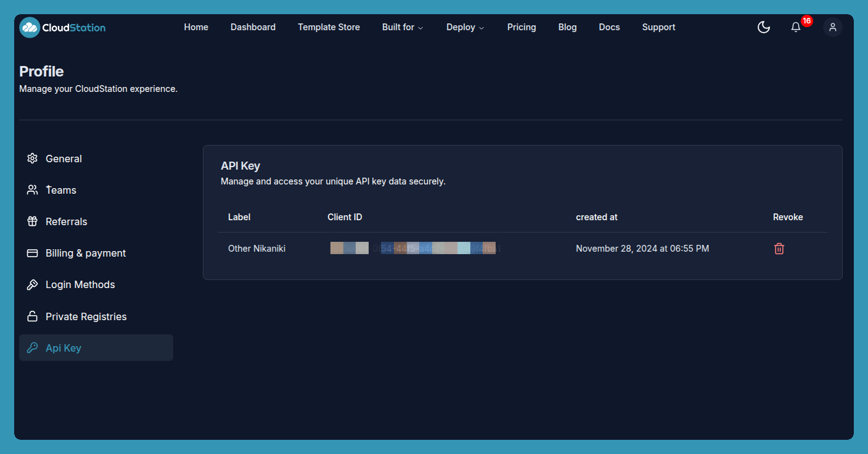
Task: Click the Login Methods key icon
Action: tap(33, 284)
